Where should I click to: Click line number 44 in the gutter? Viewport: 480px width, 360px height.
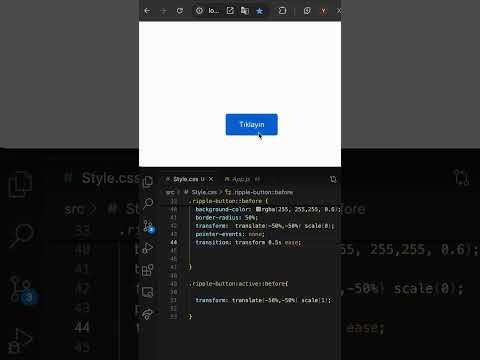(174, 243)
